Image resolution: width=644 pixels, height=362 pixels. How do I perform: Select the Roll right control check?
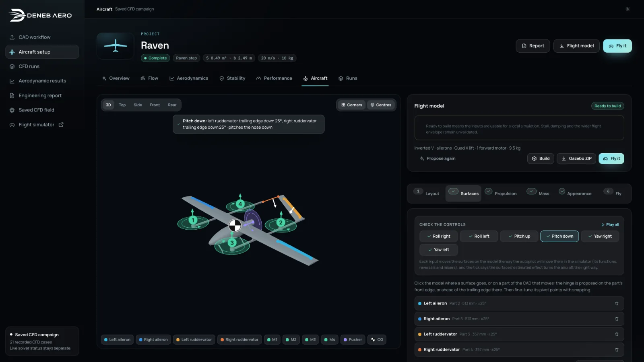pos(439,237)
